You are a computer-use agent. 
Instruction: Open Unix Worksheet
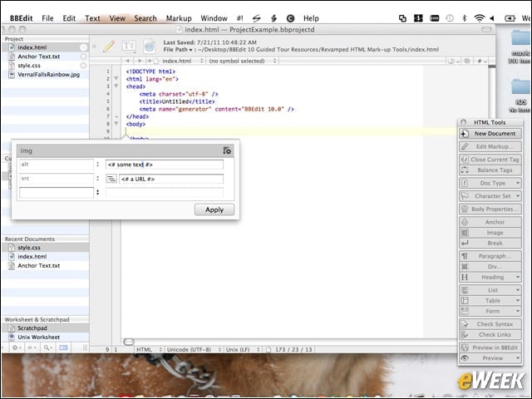tap(45, 337)
